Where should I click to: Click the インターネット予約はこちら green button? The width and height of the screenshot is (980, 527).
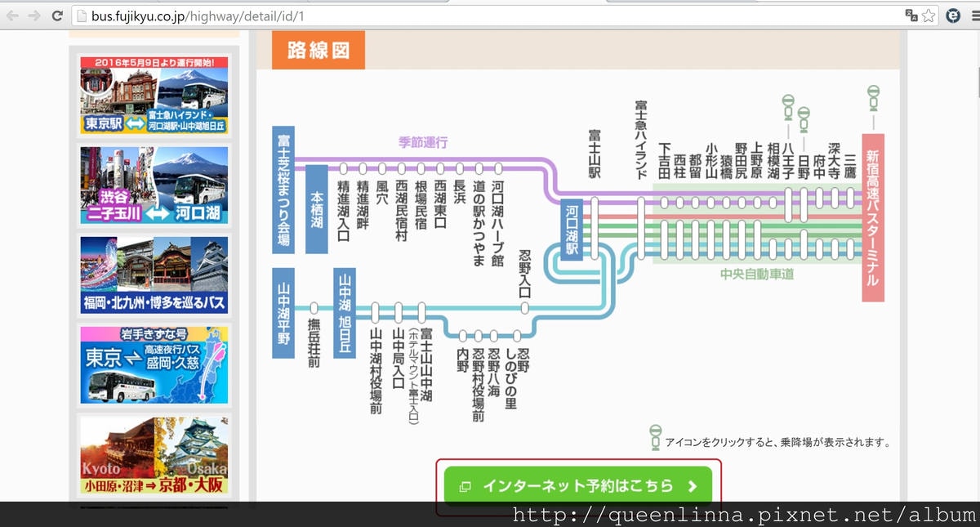(578, 485)
